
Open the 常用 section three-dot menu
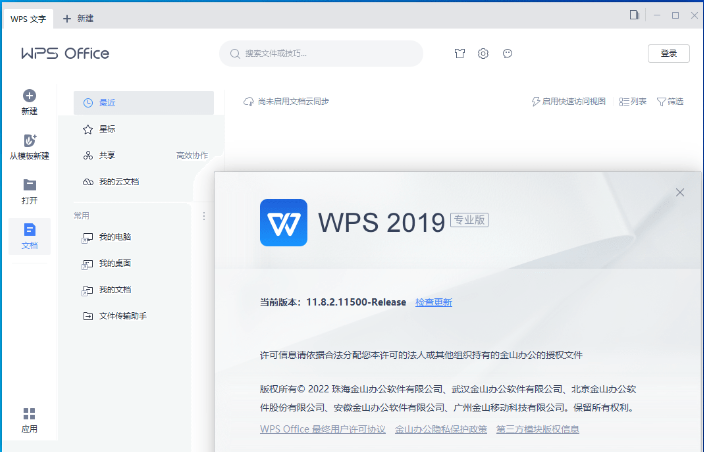[204, 216]
